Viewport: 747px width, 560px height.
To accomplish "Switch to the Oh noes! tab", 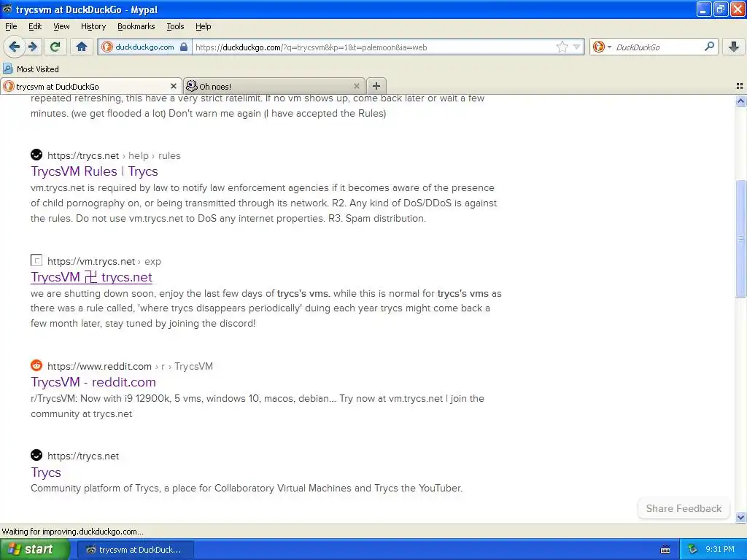I will point(274,86).
